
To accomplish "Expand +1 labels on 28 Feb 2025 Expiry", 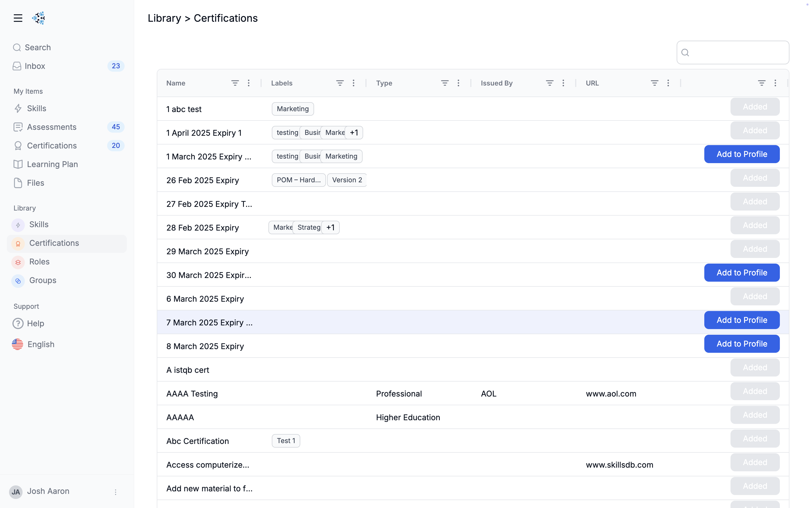I will pos(330,227).
